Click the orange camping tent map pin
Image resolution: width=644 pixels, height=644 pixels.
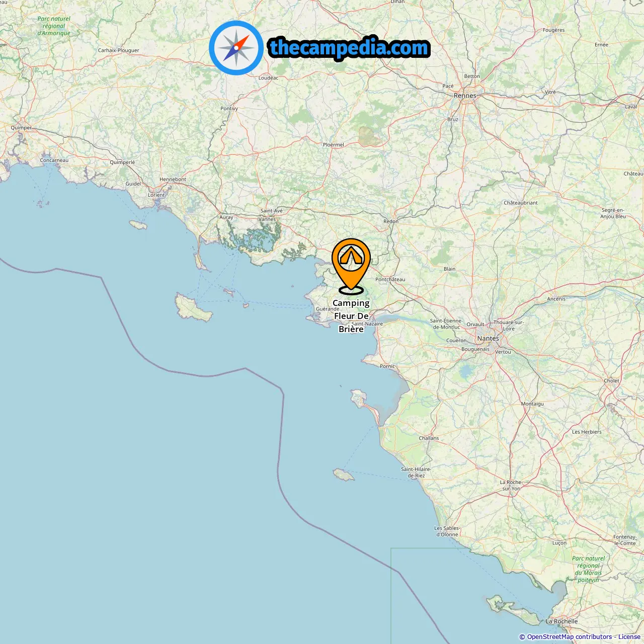[351, 266]
